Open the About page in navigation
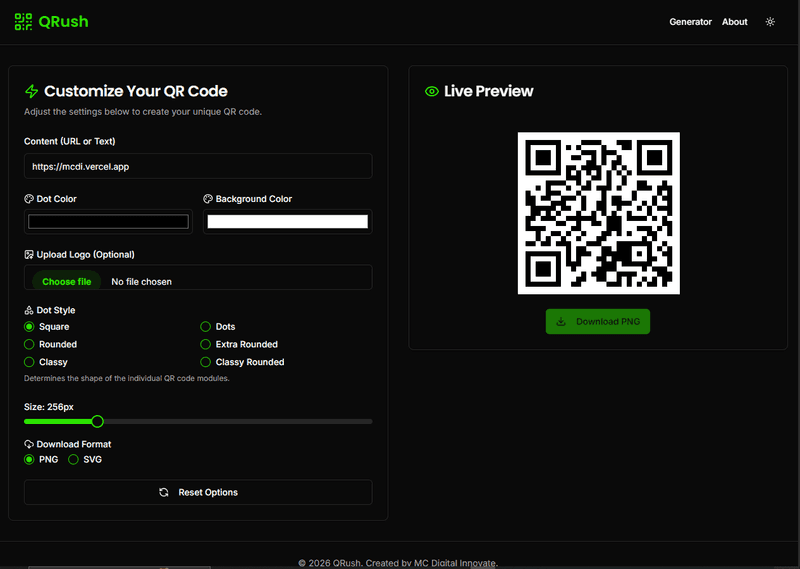Viewport: 800px width, 569px height. pos(734,22)
